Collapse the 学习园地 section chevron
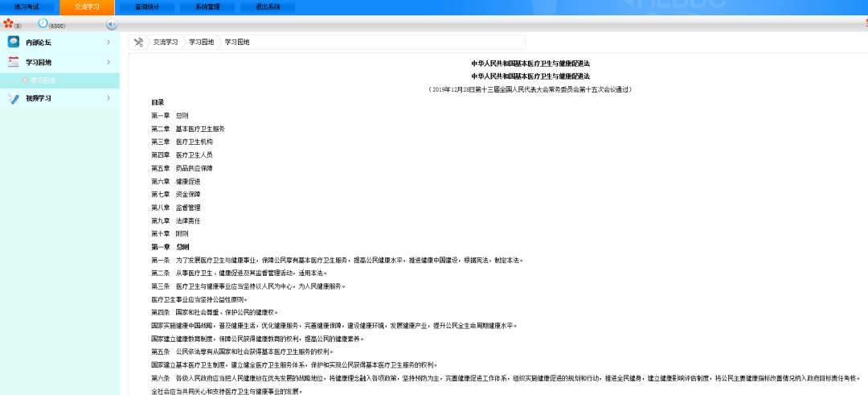 108,62
